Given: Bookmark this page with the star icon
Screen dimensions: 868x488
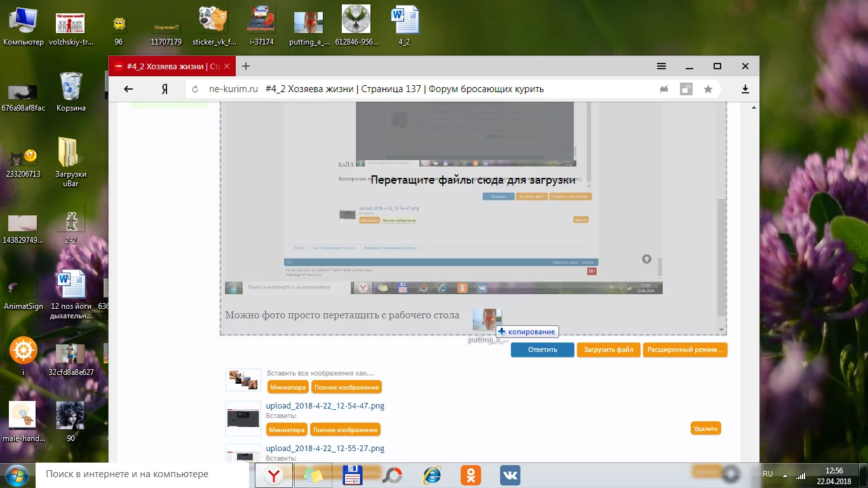Looking at the screenshot, I should (x=708, y=89).
